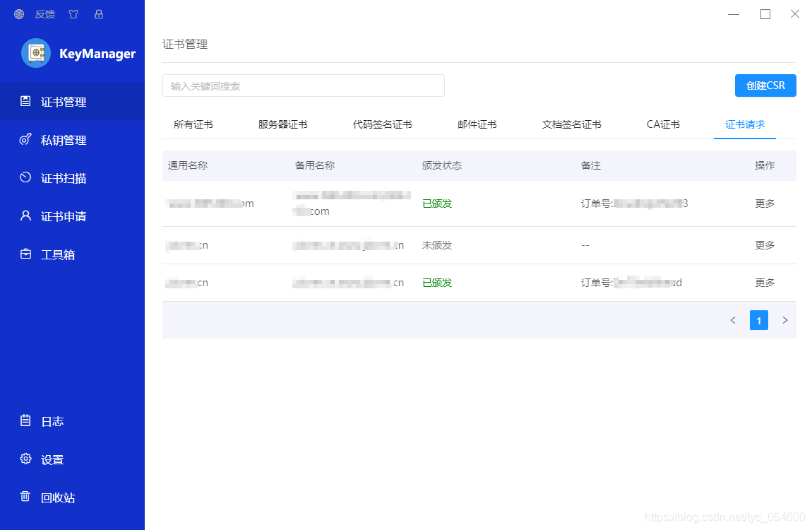Open 更多 menu on the first certificate row
Image resolution: width=812 pixels, height=530 pixels.
click(765, 203)
